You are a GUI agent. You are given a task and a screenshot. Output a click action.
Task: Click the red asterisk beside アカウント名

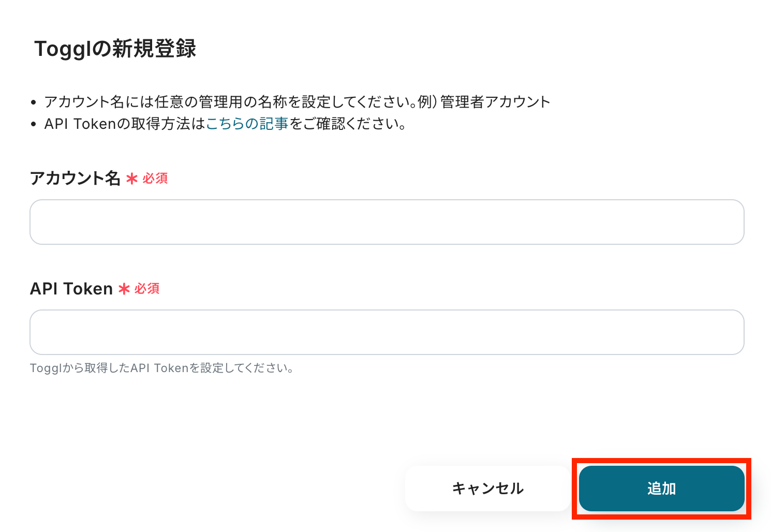tap(132, 179)
